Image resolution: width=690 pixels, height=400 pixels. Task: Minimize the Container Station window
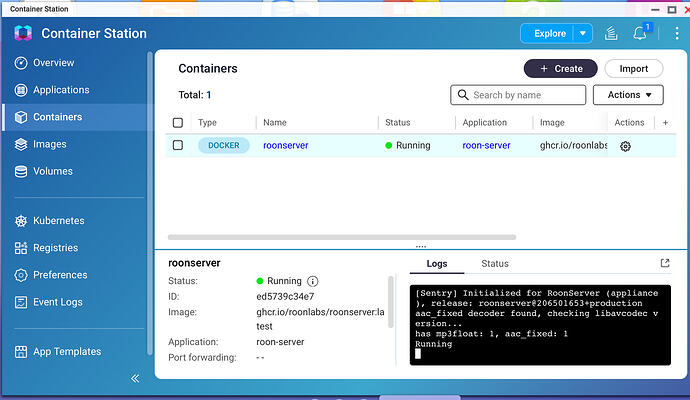click(x=655, y=9)
